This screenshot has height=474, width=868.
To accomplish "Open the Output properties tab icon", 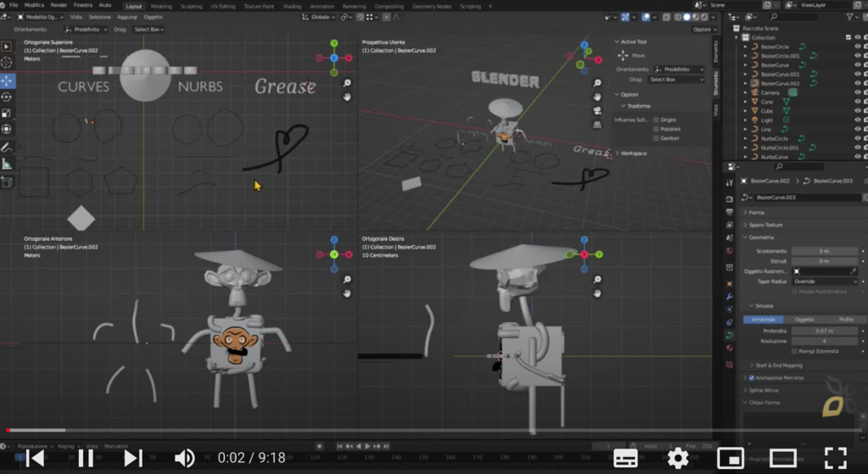I will click(x=729, y=211).
